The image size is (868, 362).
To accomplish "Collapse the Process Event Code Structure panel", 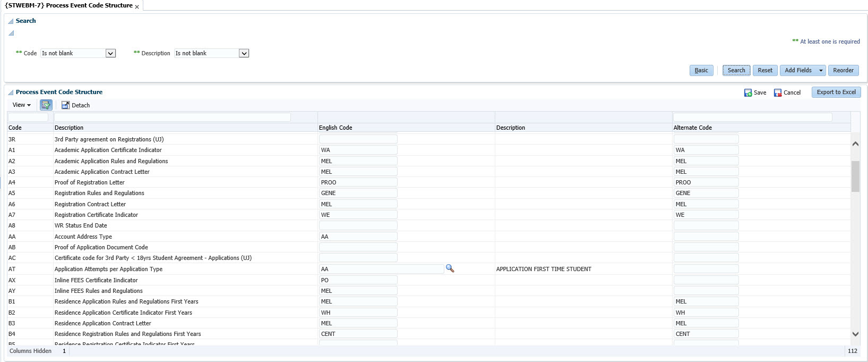I will [x=11, y=92].
